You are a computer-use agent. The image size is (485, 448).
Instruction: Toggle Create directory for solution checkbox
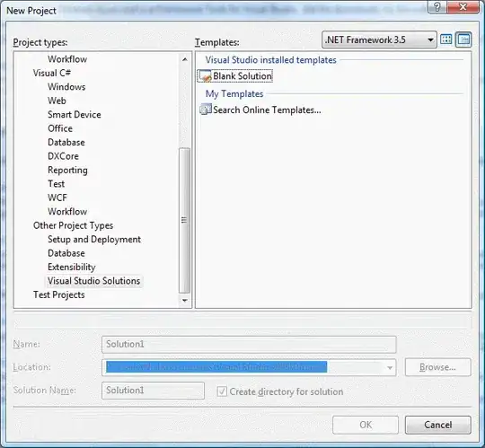pyautogui.click(x=222, y=391)
